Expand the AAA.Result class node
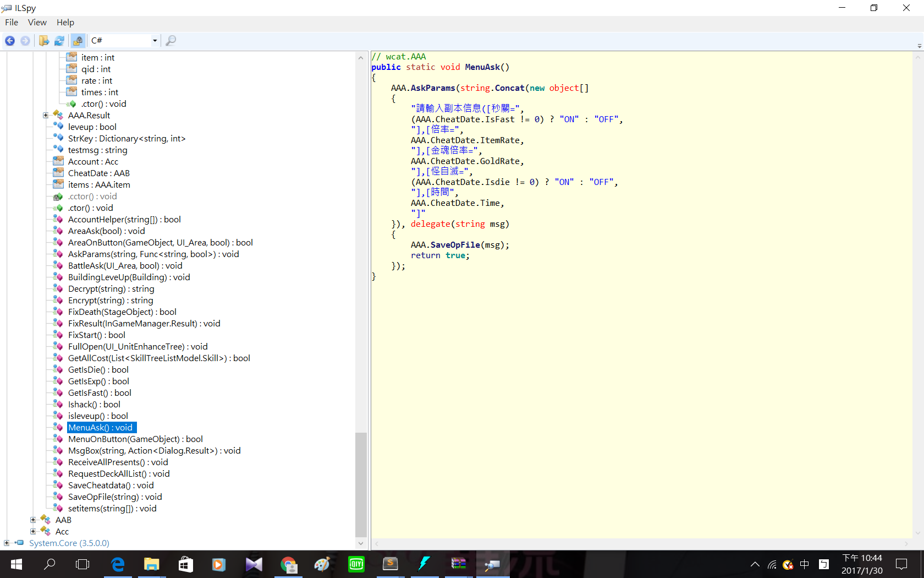924x578 pixels. point(46,116)
